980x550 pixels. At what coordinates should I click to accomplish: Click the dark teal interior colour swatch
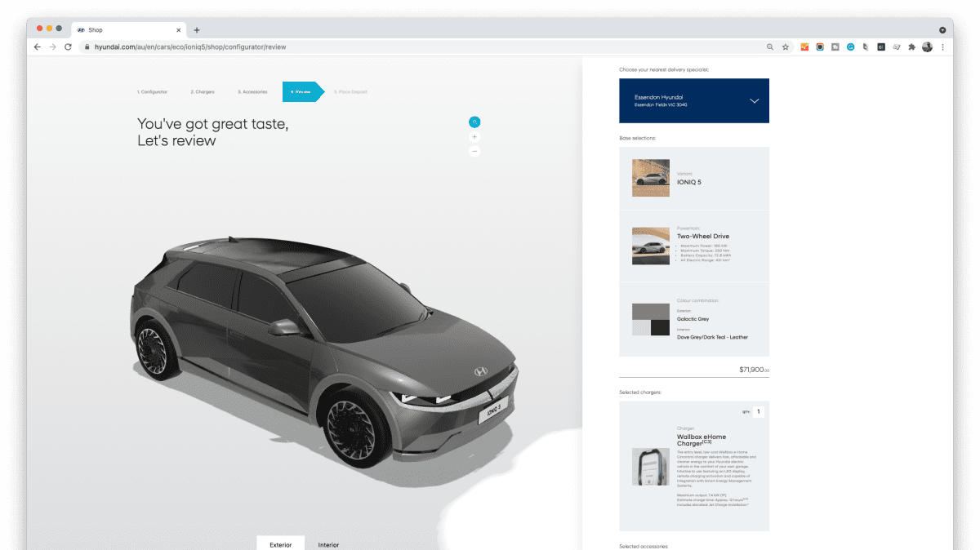(661, 327)
